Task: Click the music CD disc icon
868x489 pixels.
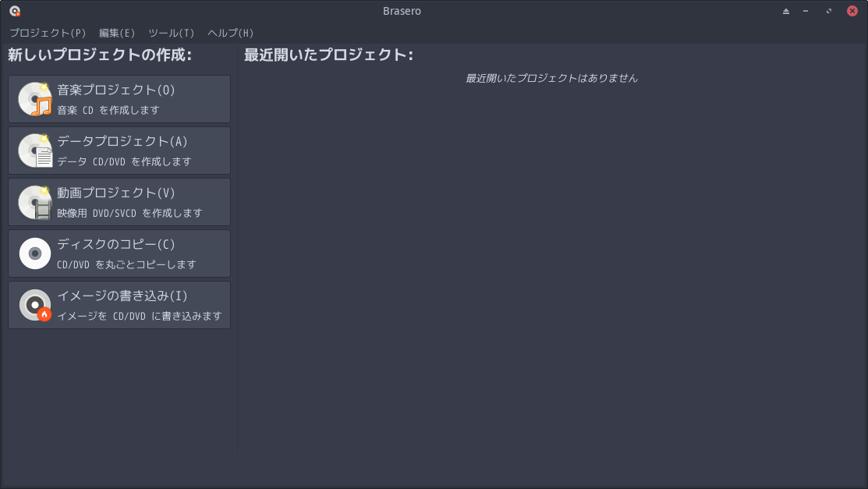Action: click(x=35, y=99)
